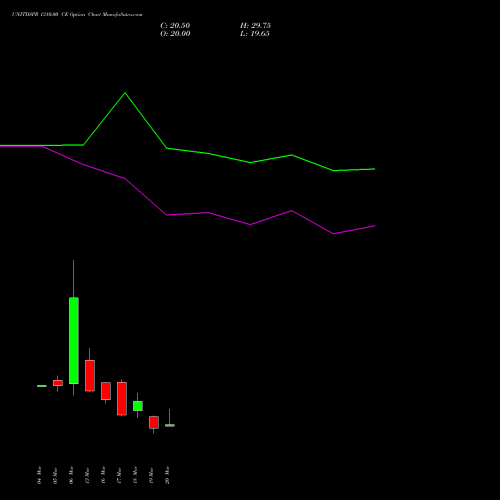This screenshot has width=500, height=500.
Task: Click the 20 Mar date axis label
Action: tap(167, 475)
